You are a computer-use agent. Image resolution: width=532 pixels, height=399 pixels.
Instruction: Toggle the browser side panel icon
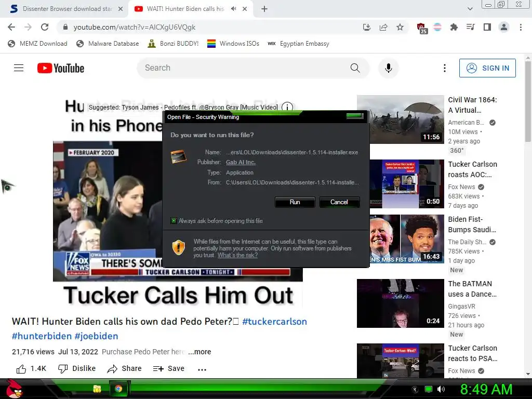tap(487, 27)
